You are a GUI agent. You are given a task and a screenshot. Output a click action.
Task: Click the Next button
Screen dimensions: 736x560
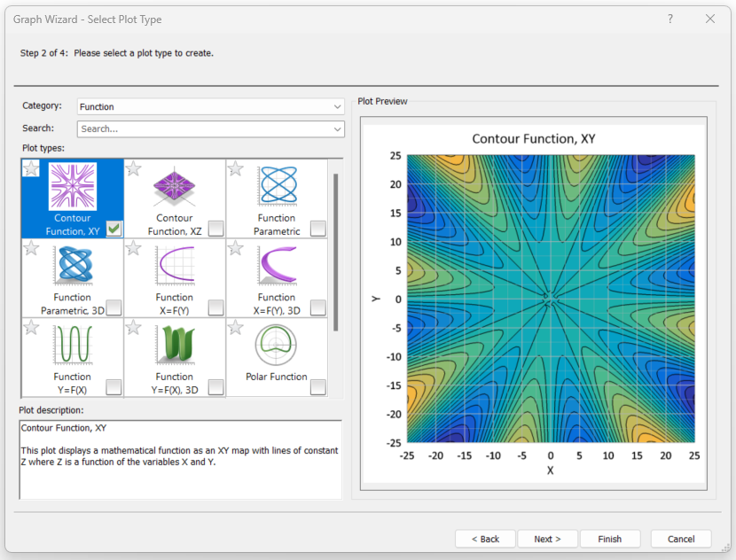(x=547, y=539)
